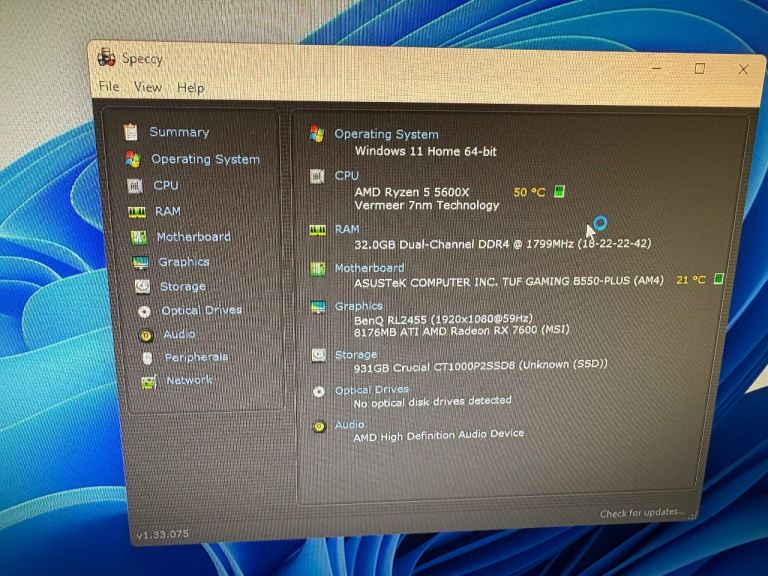The height and width of the screenshot is (576, 768).
Task: Click the Motherboard heading in summary panel
Action: point(369,268)
